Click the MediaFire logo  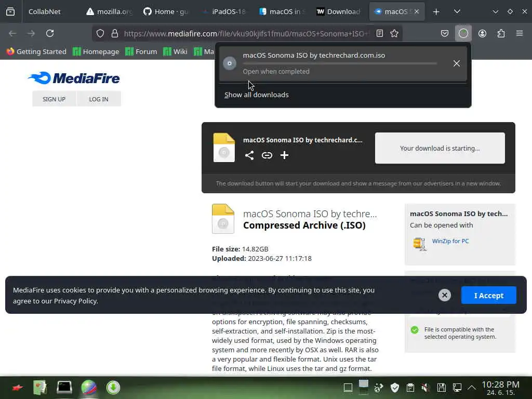[x=74, y=78]
